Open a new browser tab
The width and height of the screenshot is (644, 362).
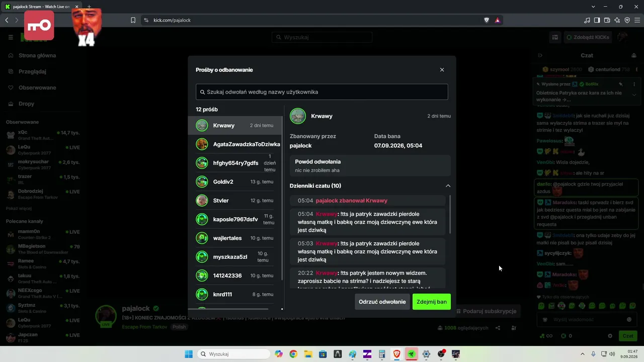[x=89, y=7]
